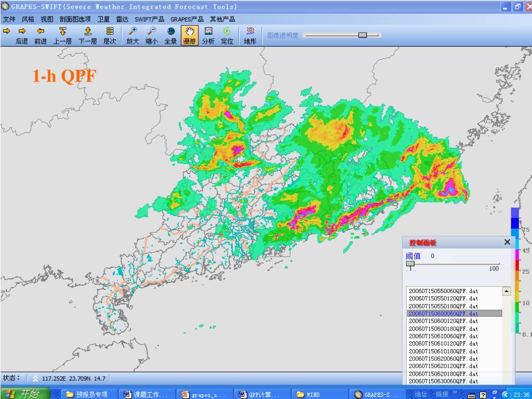The height and width of the screenshot is (399, 532).
Task: Select 200607150600180QPF.dat in the list
Action: 443,328
